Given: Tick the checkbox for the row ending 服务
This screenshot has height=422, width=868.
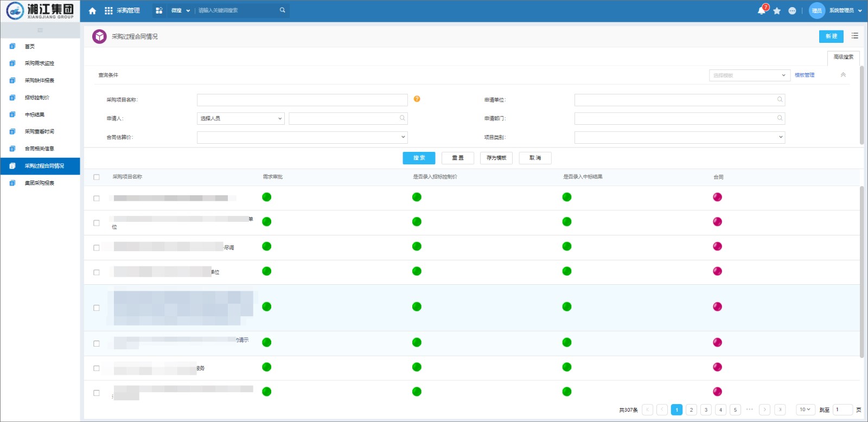Looking at the screenshot, I should coord(97,368).
